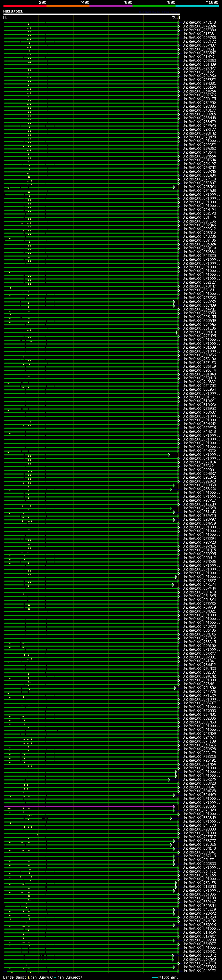Select the UniRef100_C4Y6Y8 label

(199, 508)
